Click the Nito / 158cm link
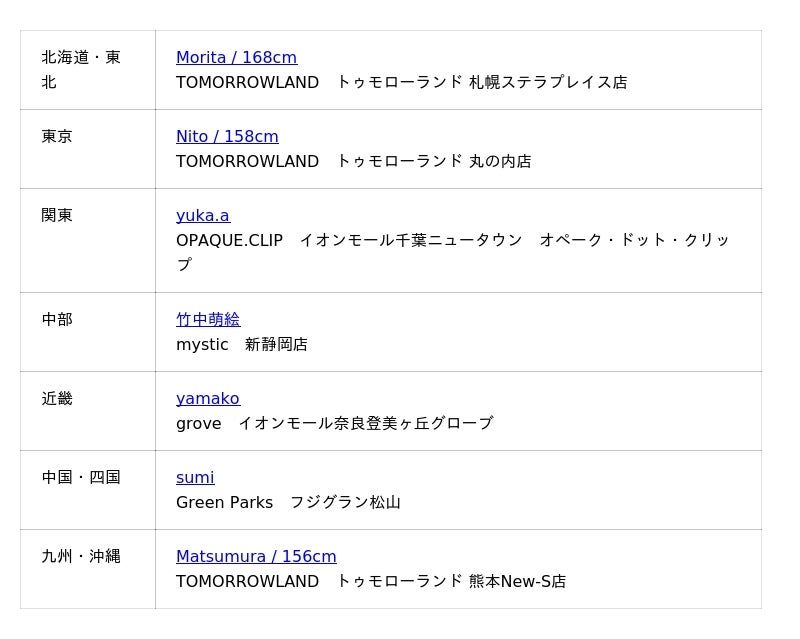This screenshot has width=800, height=639. [x=227, y=137]
